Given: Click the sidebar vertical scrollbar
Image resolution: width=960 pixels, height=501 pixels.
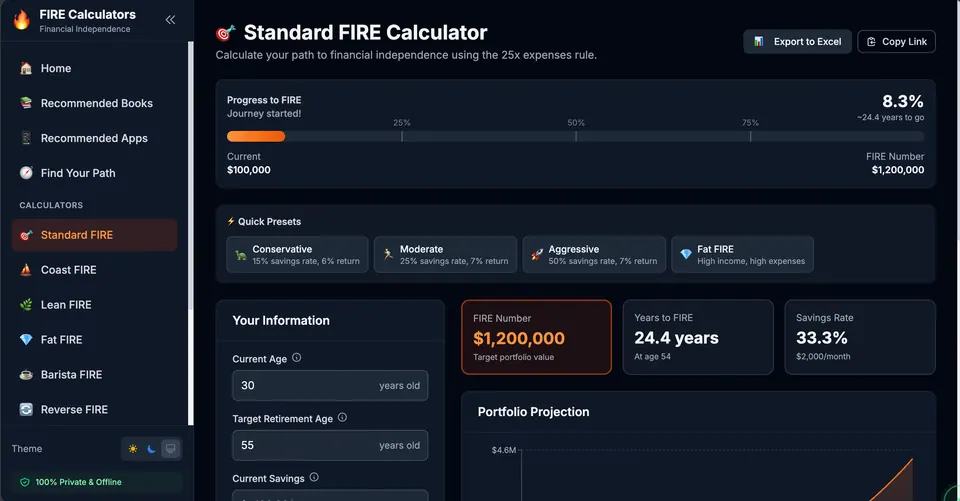Looking at the screenshot, I should (x=190, y=233).
